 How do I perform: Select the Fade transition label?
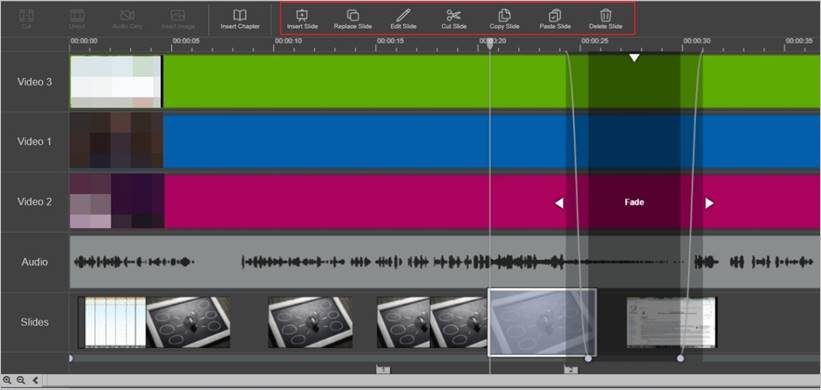[634, 202]
